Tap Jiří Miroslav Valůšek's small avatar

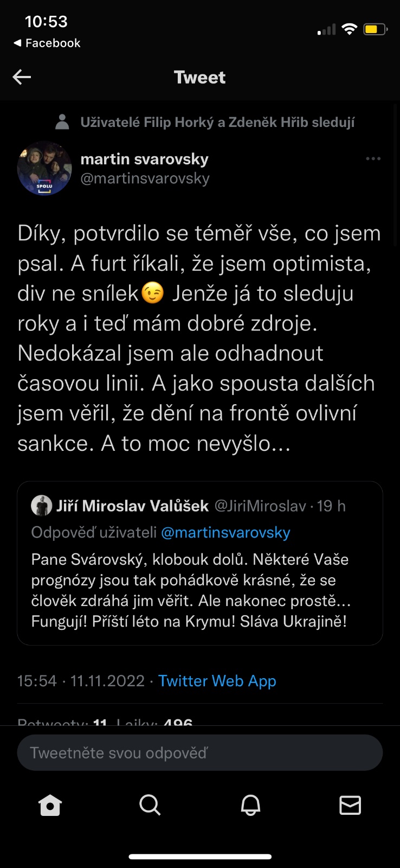(x=42, y=506)
